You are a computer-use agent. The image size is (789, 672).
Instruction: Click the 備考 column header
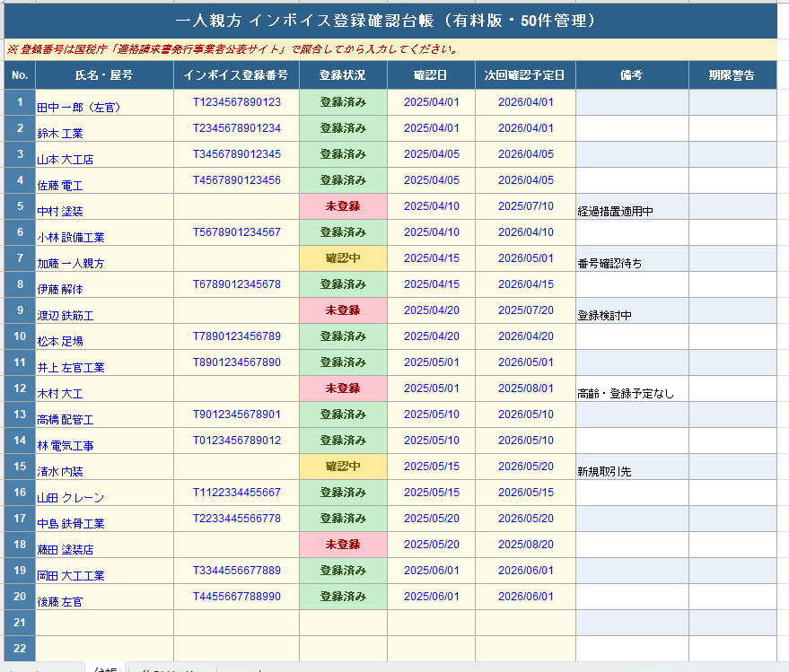(632, 75)
